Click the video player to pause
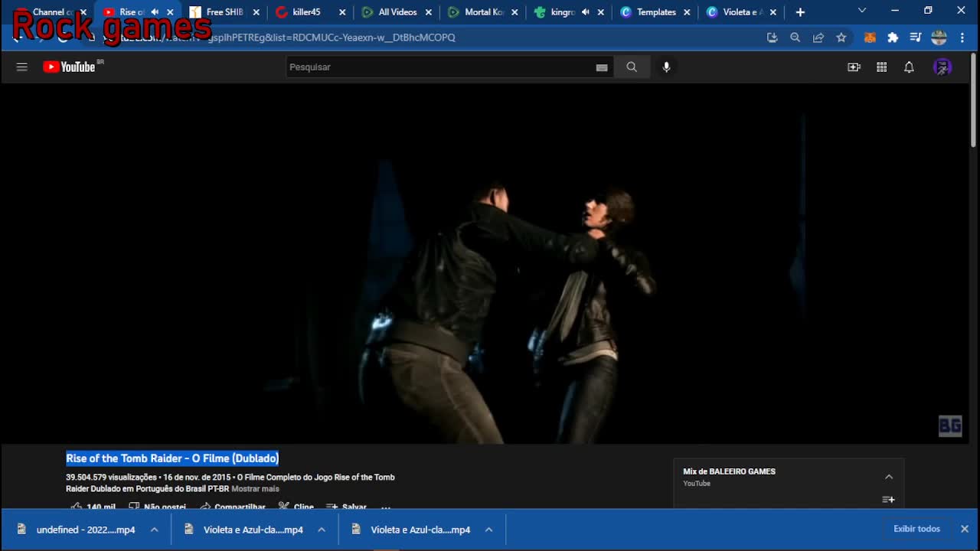Screen dimensions: 980x551 tap(485, 263)
